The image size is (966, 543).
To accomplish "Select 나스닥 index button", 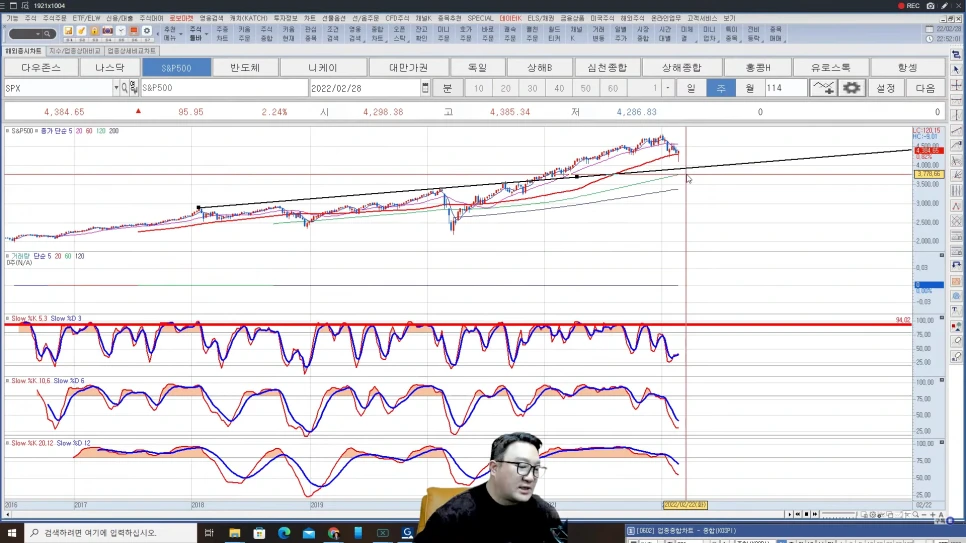I will coord(110,67).
